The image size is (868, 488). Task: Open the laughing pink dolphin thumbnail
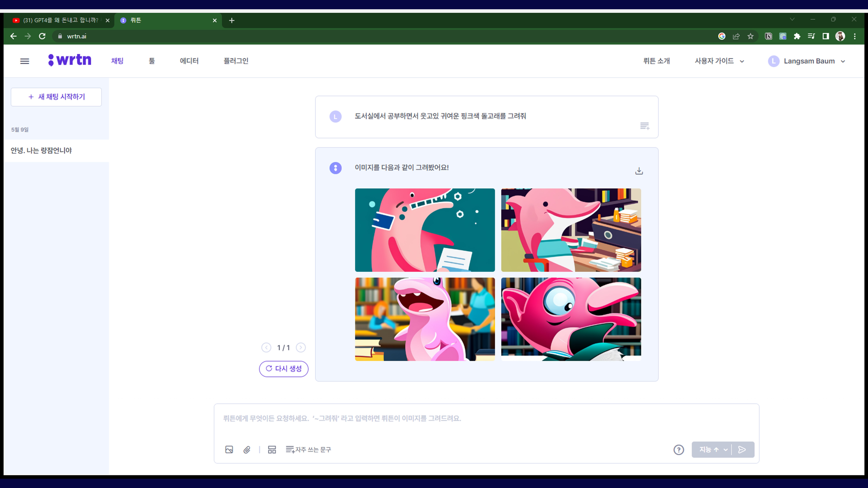(425, 319)
